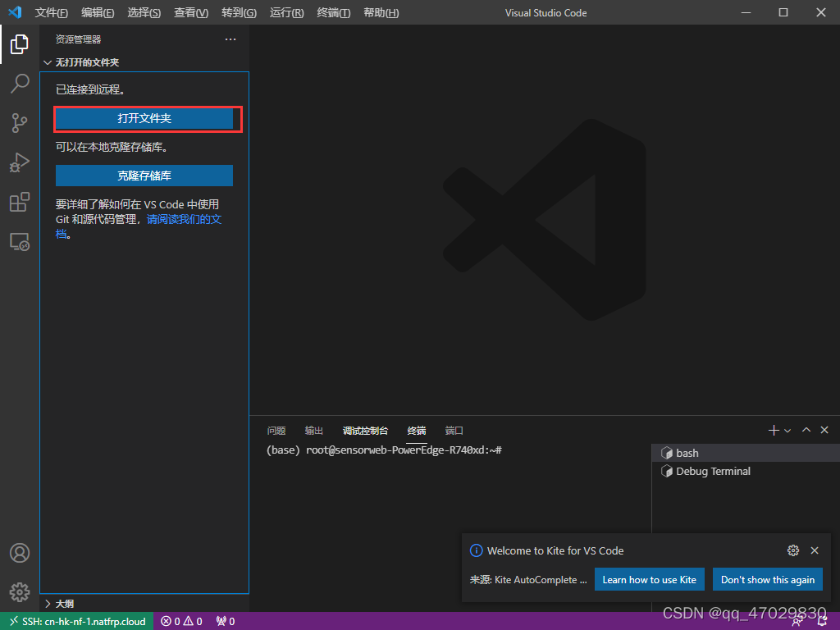
Task: Open the 查看(V) menu
Action: click(x=191, y=12)
